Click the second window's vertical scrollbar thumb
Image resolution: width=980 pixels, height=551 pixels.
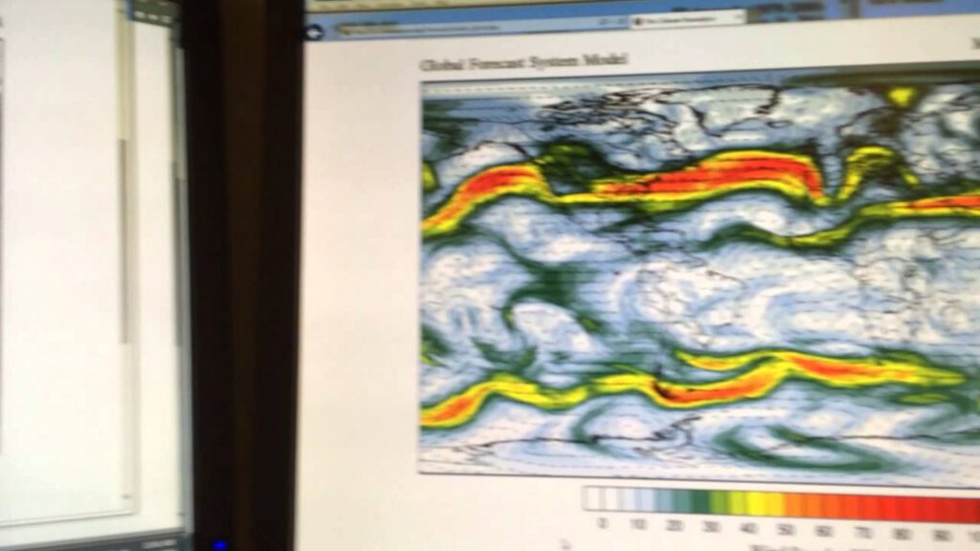tap(178, 239)
